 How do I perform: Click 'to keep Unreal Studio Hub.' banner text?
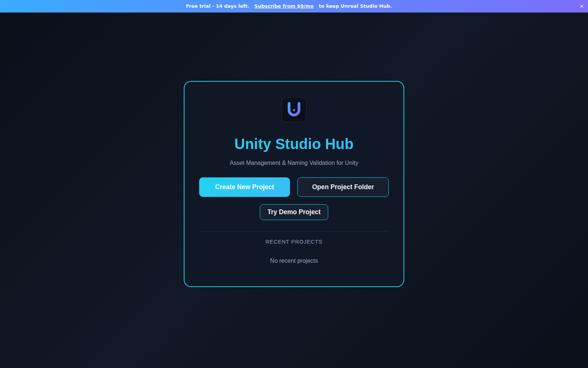pyautogui.click(x=355, y=6)
